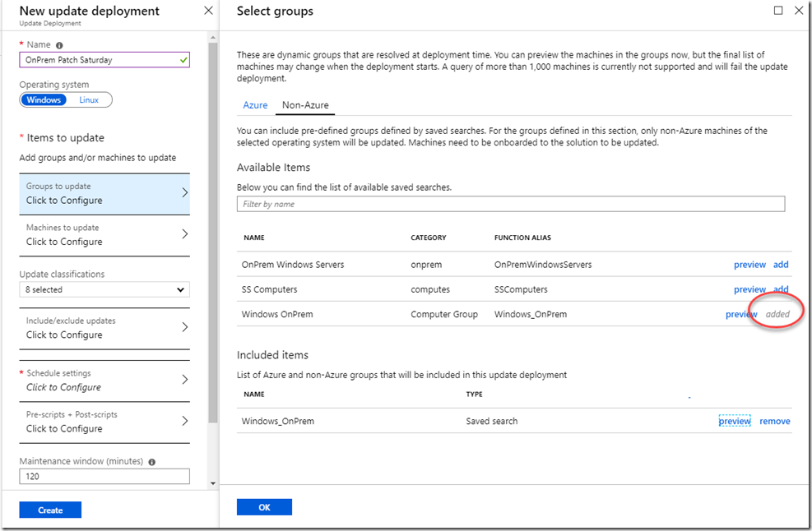This screenshot has width=812, height=531.
Task: Switch to the Azure tab
Action: point(255,105)
